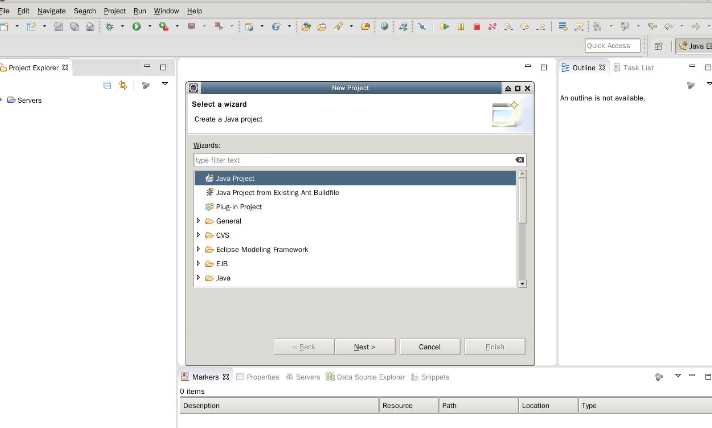Click the Step Over icon
Image resolution: width=712 pixels, height=428 pixels.
(524, 27)
